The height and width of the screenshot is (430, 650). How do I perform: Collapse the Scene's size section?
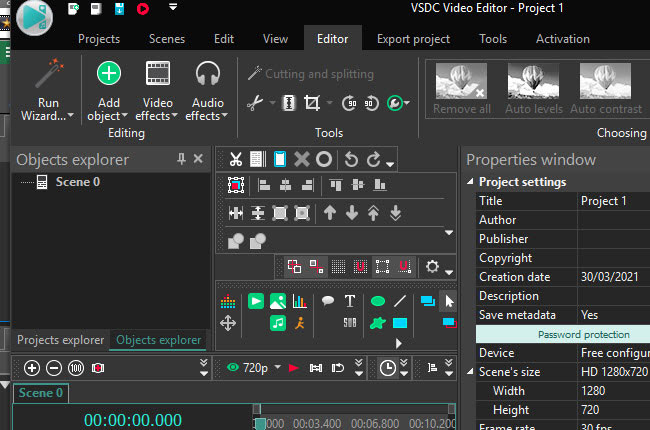pyautogui.click(x=470, y=372)
